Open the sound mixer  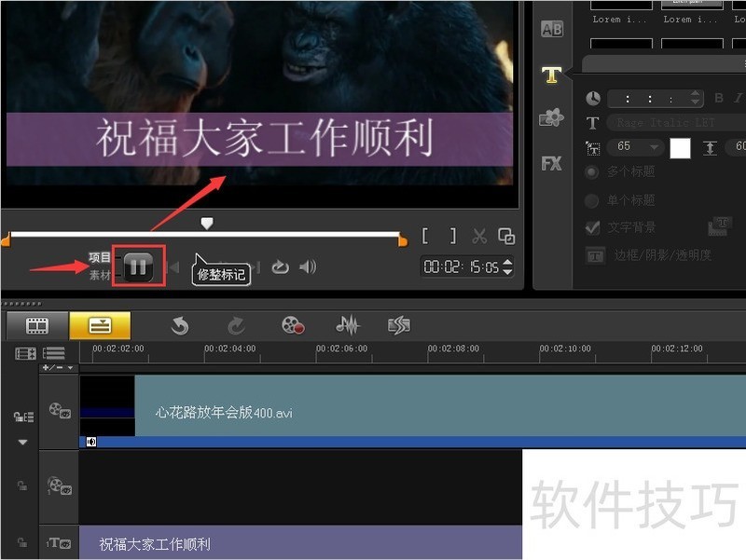(348, 325)
